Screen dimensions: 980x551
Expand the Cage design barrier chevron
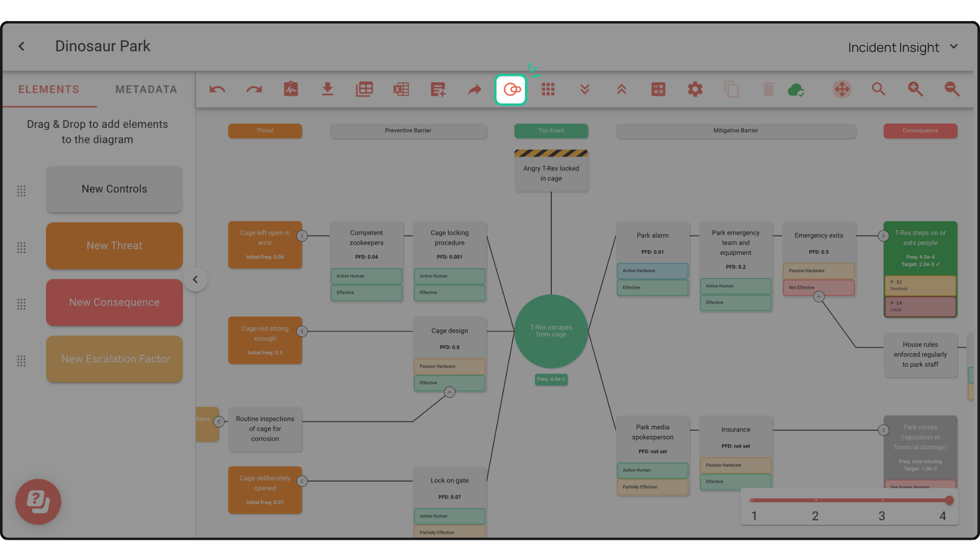pos(449,392)
